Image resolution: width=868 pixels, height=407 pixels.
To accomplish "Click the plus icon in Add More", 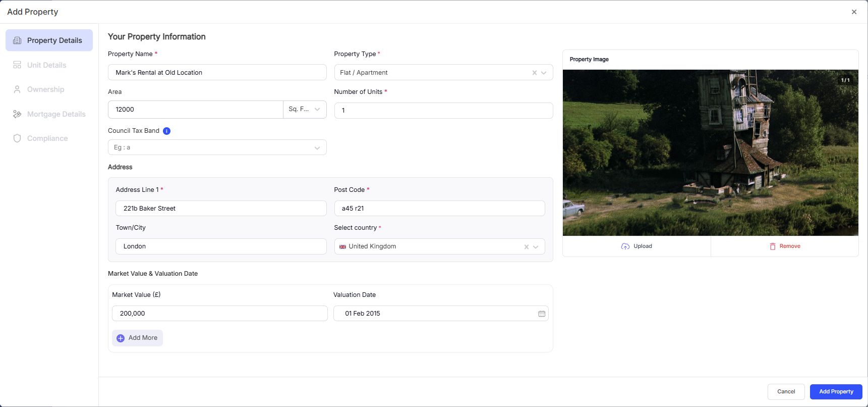I will point(121,338).
